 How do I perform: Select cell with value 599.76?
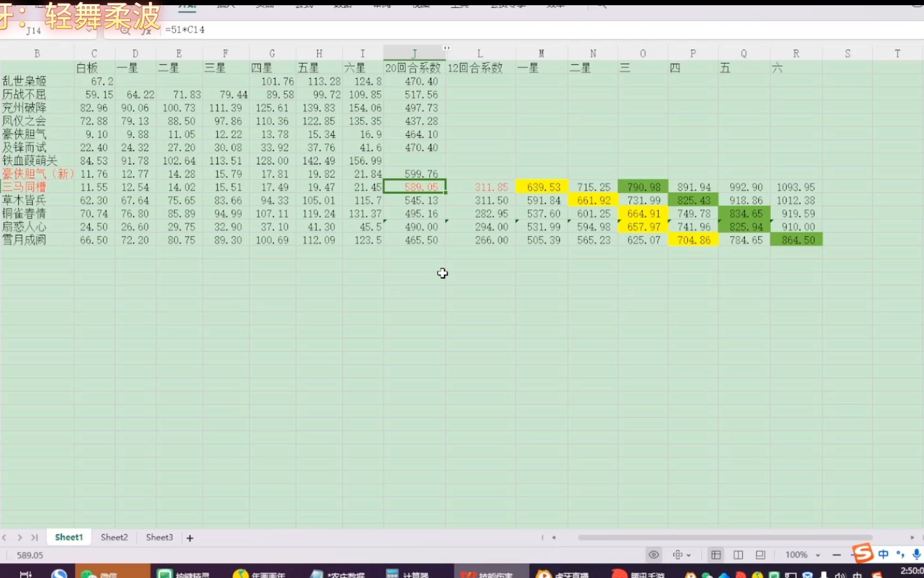414,173
